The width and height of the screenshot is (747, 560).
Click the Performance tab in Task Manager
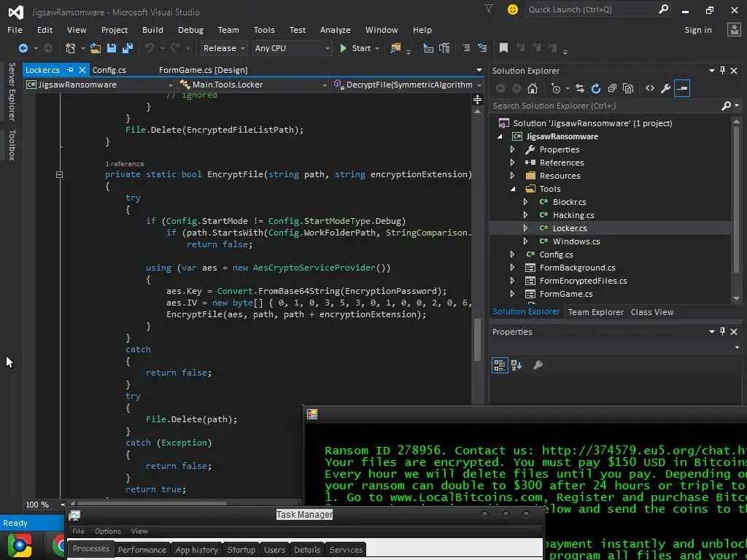click(142, 550)
